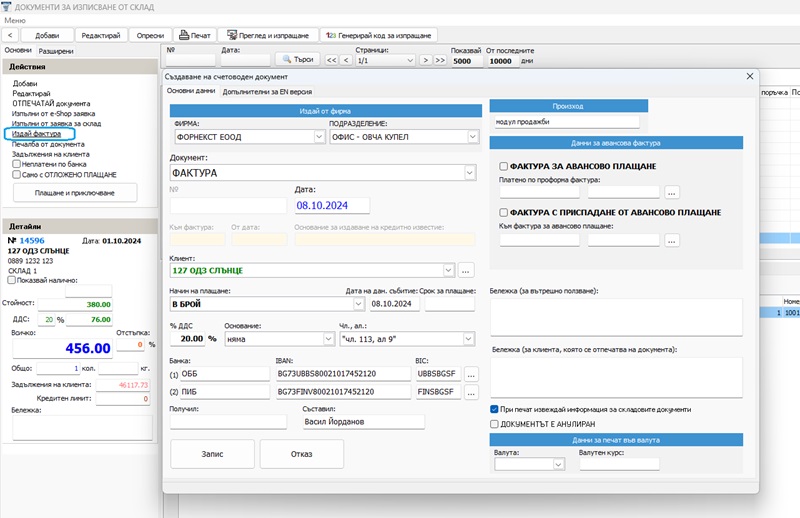Select Основни tab in left panel
The width and height of the screenshot is (800, 518).
click(18, 50)
